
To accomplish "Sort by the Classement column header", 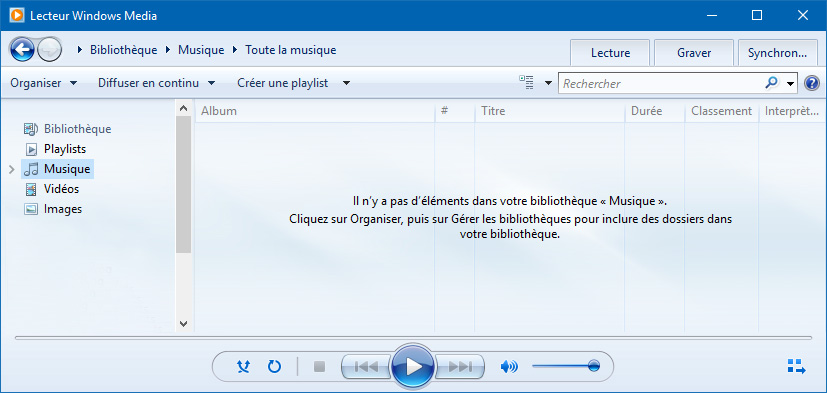I will point(722,111).
